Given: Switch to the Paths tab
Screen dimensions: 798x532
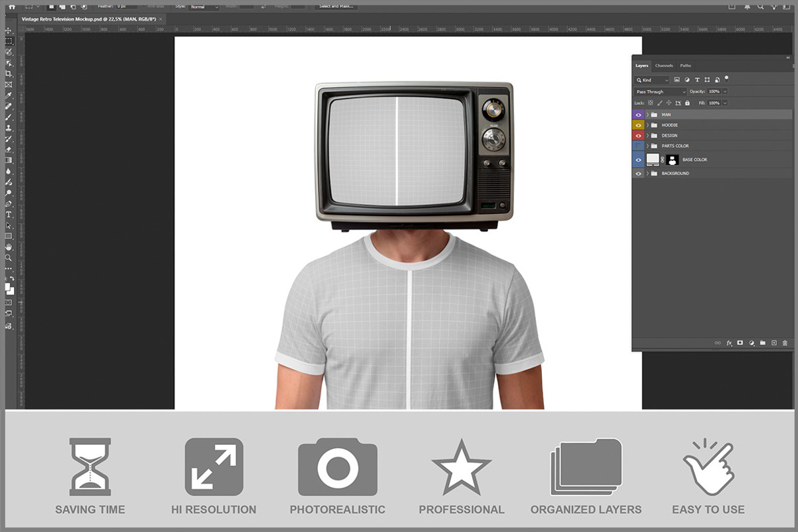Looking at the screenshot, I should pyautogui.click(x=686, y=66).
